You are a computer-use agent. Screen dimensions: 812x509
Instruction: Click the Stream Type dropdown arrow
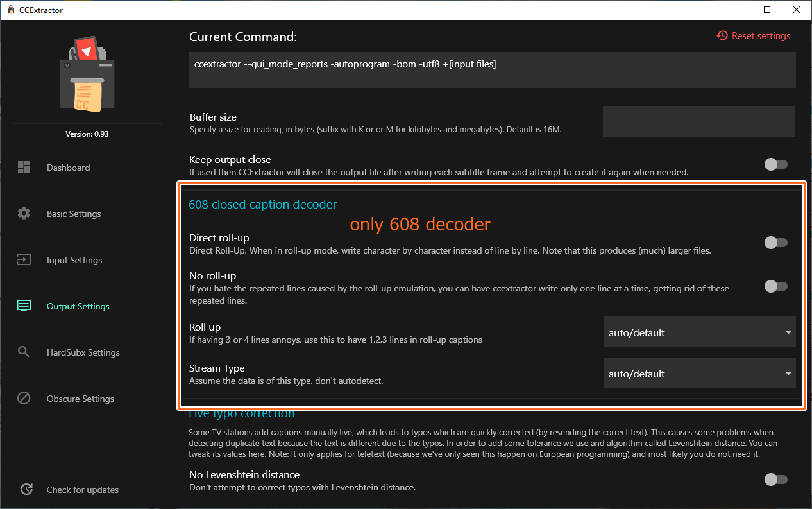[x=788, y=374]
